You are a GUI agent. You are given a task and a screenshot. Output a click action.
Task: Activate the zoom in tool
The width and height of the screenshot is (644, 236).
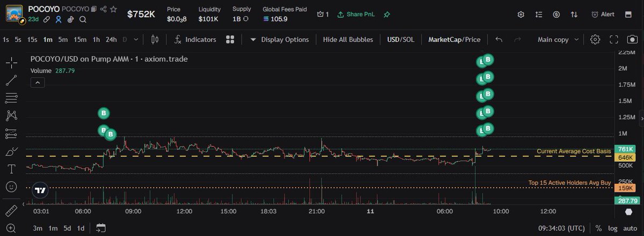(11, 227)
